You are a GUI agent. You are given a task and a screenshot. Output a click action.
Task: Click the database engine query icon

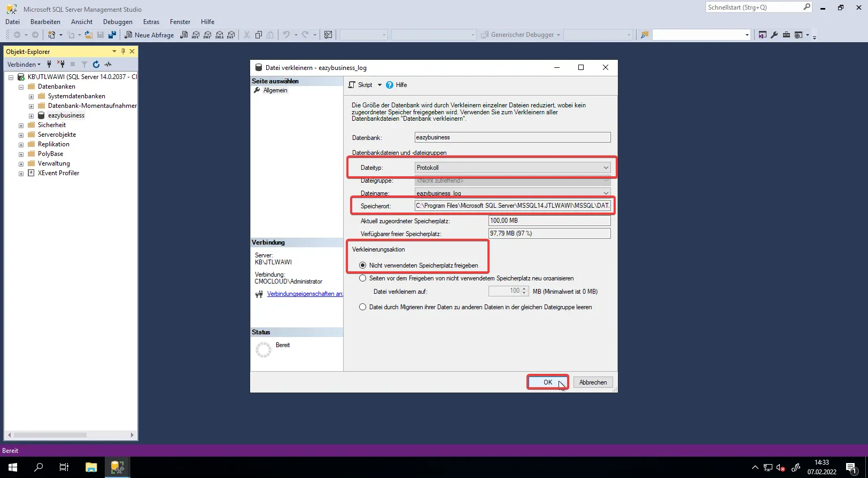(184, 35)
